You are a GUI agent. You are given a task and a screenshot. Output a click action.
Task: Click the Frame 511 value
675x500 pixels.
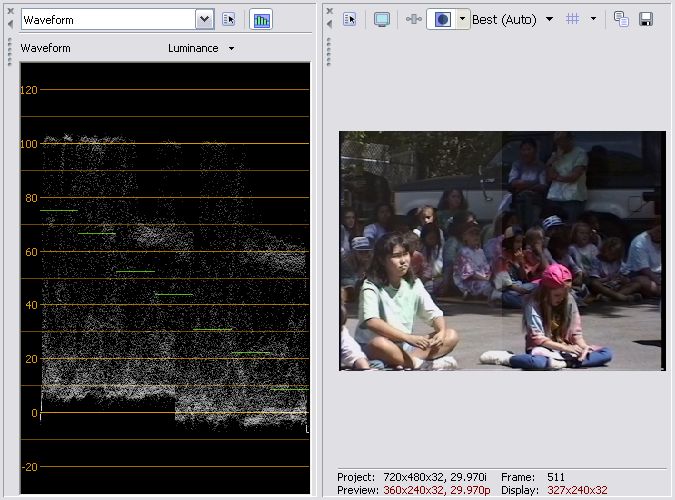click(x=556, y=477)
